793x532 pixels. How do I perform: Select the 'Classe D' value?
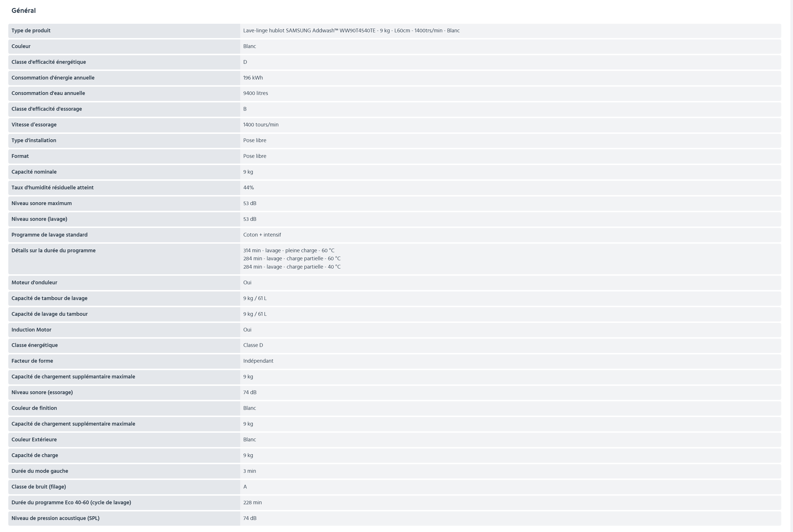click(x=253, y=346)
